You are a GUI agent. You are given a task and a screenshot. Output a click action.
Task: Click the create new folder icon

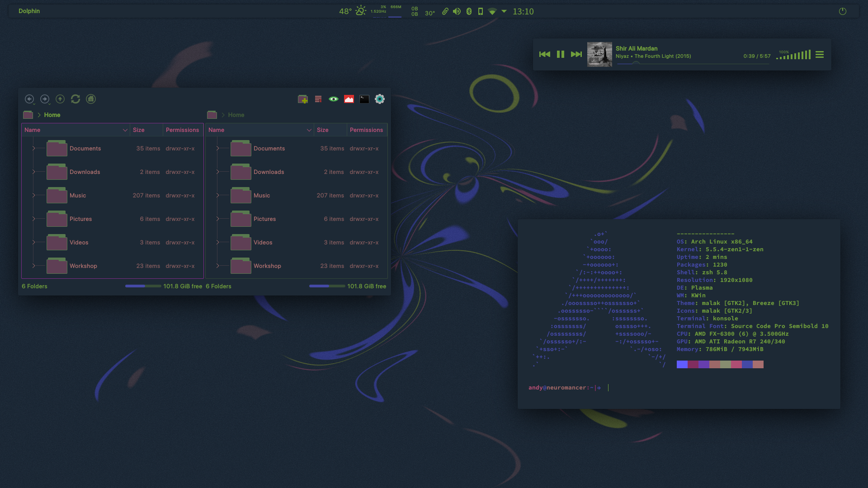click(303, 99)
